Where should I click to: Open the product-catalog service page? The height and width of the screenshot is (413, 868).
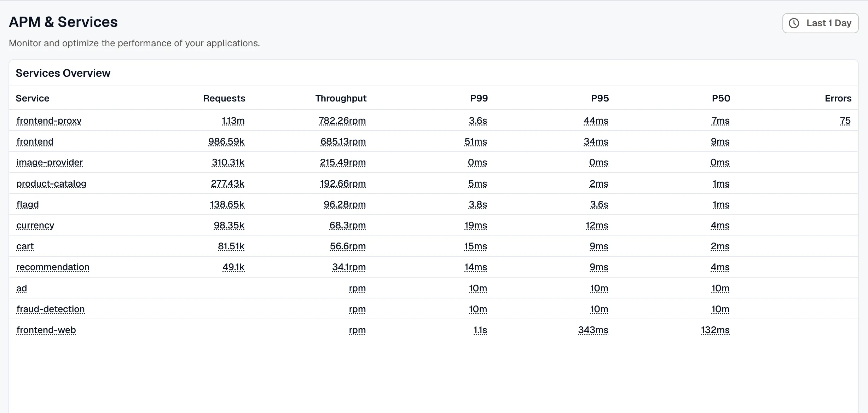coord(51,184)
